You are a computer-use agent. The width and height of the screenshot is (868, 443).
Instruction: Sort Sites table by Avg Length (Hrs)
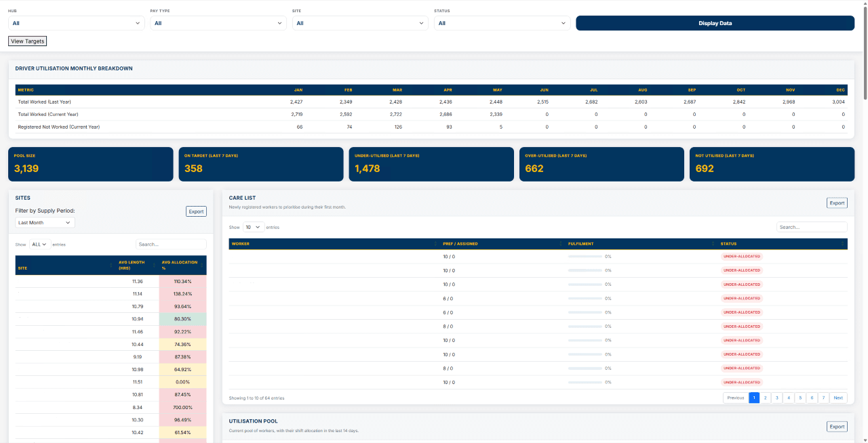click(138, 265)
